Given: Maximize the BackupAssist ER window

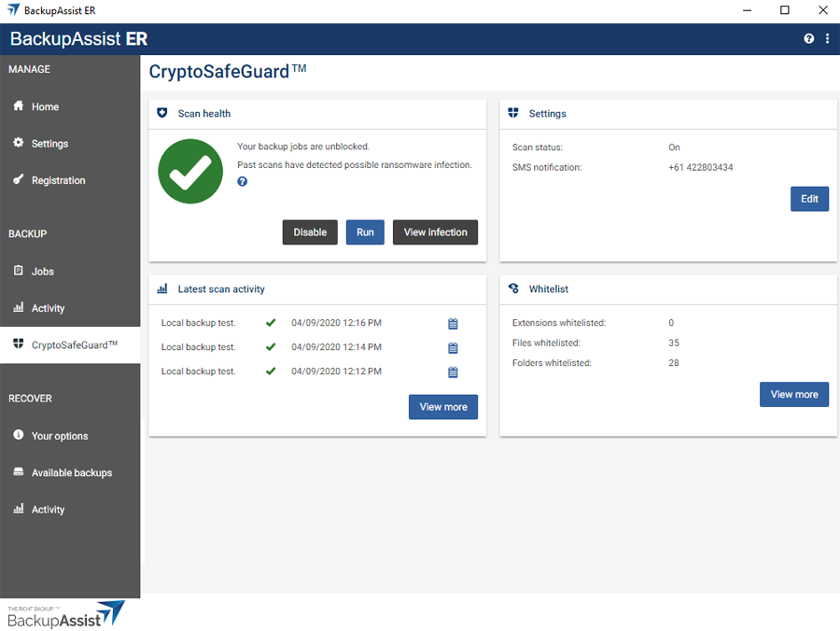Looking at the screenshot, I should [x=785, y=10].
